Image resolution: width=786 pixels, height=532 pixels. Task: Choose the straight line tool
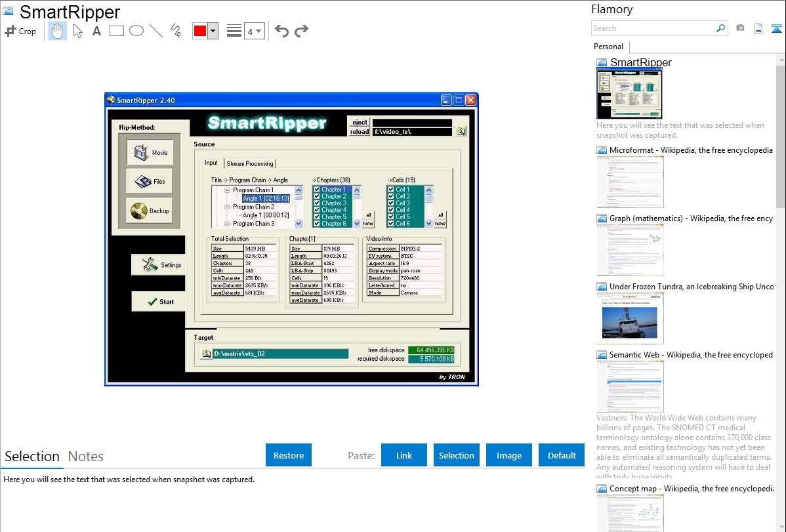156,31
